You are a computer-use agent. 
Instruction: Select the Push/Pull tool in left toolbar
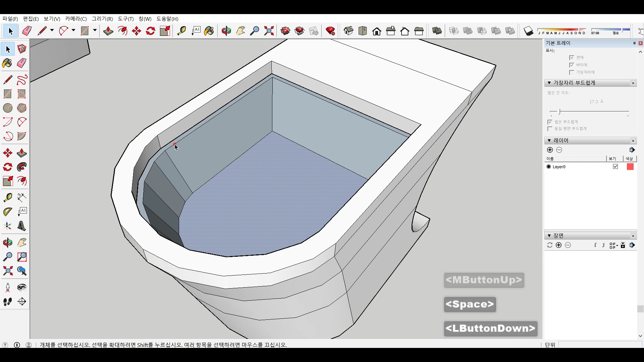(x=22, y=153)
